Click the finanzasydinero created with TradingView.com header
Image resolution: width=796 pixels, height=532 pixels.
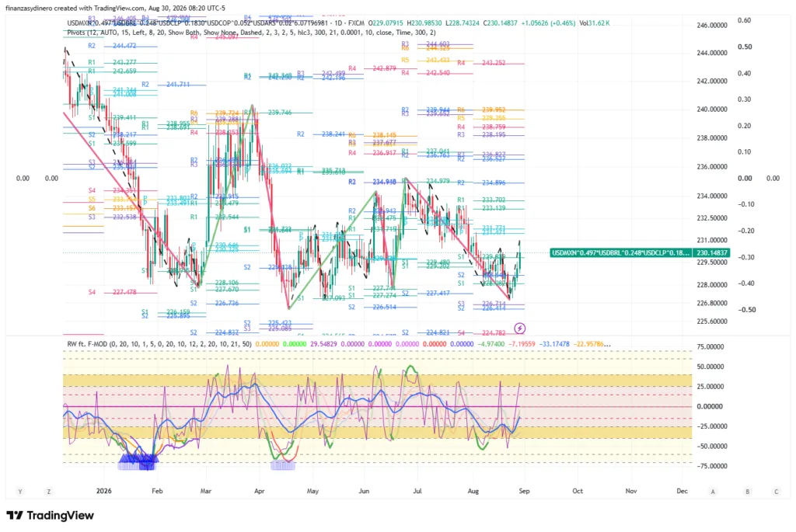click(115, 8)
